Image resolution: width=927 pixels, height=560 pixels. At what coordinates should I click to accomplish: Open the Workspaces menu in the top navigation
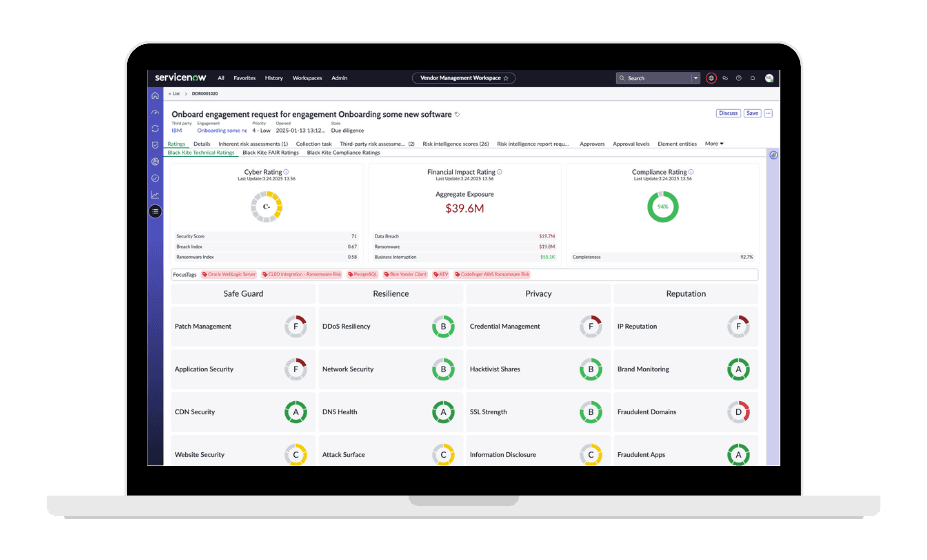[x=307, y=77]
